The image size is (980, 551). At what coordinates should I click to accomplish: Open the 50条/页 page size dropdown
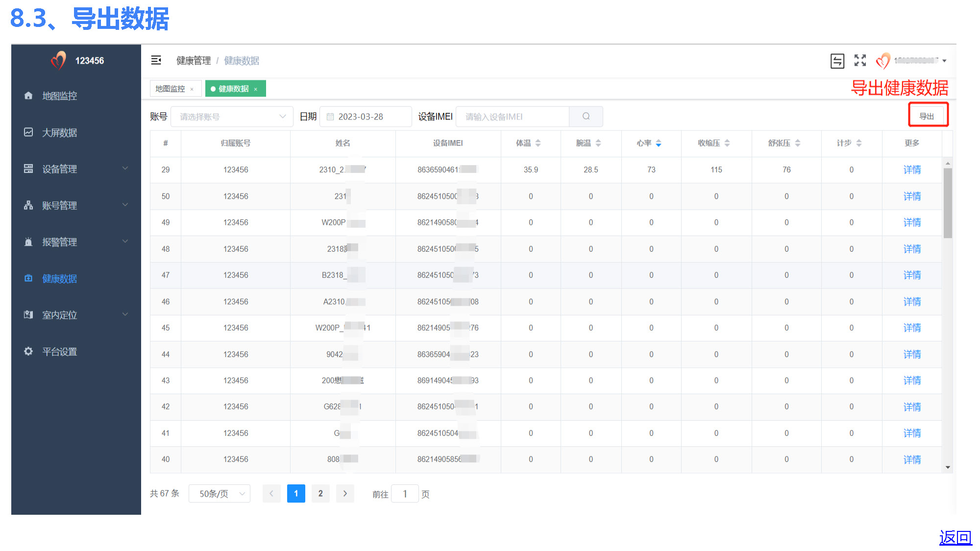[220, 494]
